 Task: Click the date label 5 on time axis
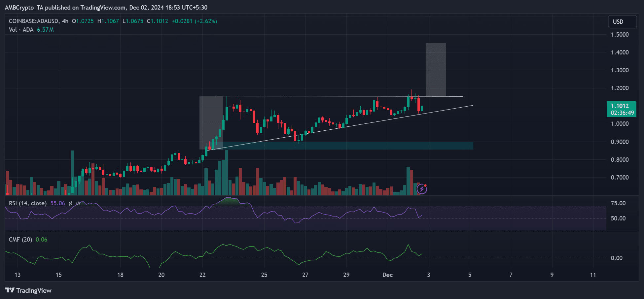pyautogui.click(x=470, y=275)
